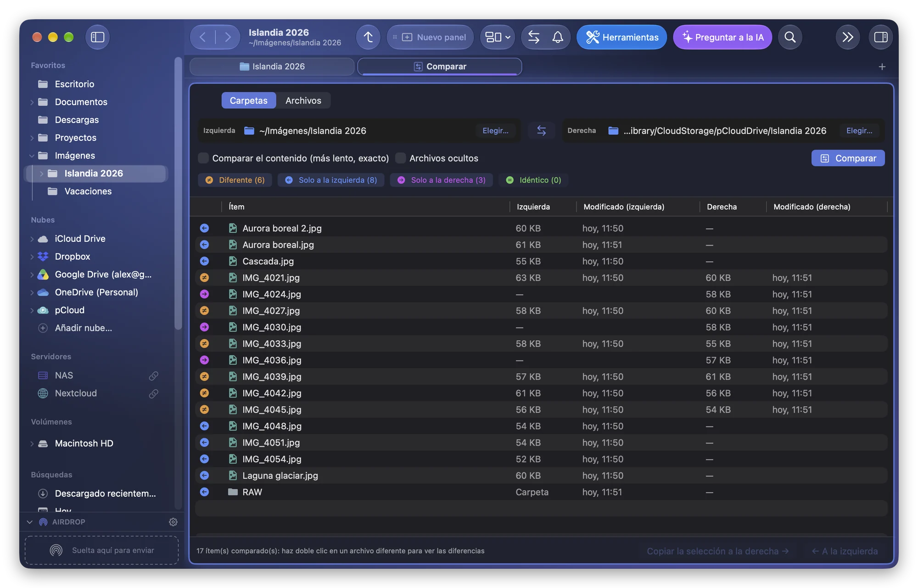Enable Comparar el contenido checkbox
918x588 pixels.
tap(203, 158)
